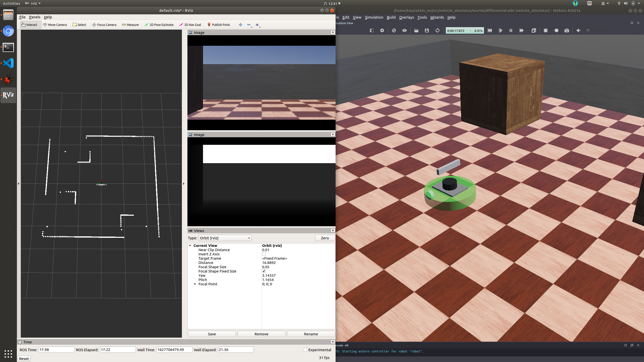Reset simulation with rewind icon
Image resolution: width=644 pixels, height=362 pixels.
pyautogui.click(x=490, y=30)
